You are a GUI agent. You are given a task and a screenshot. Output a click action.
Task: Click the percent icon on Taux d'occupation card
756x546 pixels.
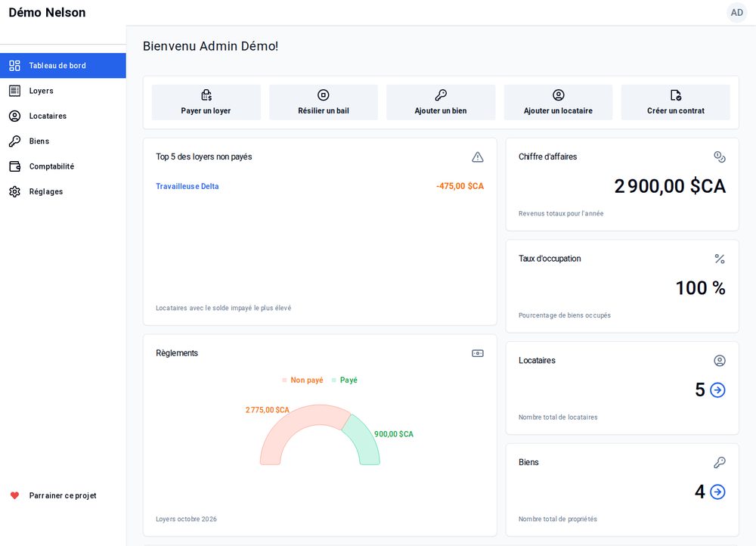720,259
